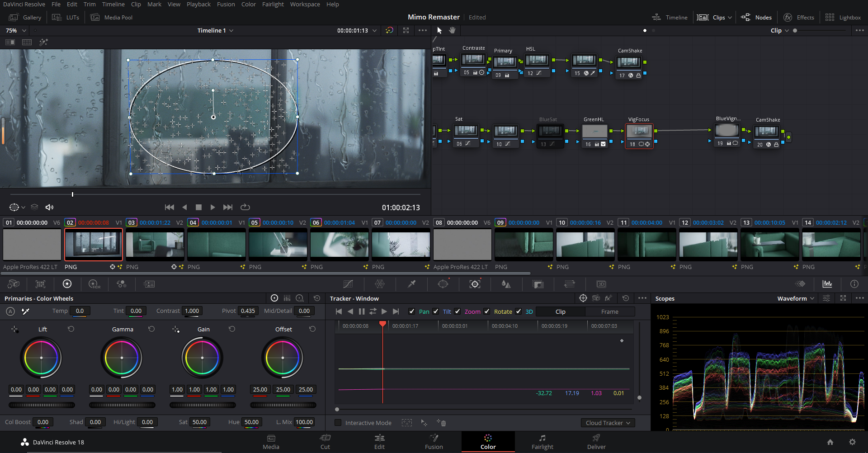
Task: Open the HDR color wheels palette
Action: (94, 284)
